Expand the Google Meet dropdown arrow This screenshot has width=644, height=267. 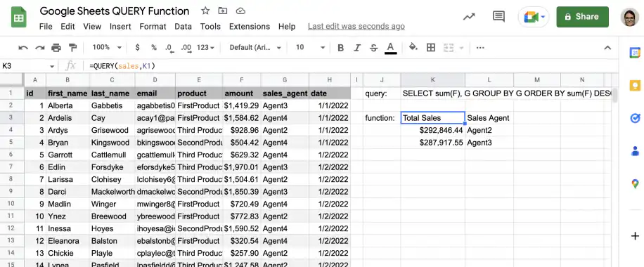(543, 17)
